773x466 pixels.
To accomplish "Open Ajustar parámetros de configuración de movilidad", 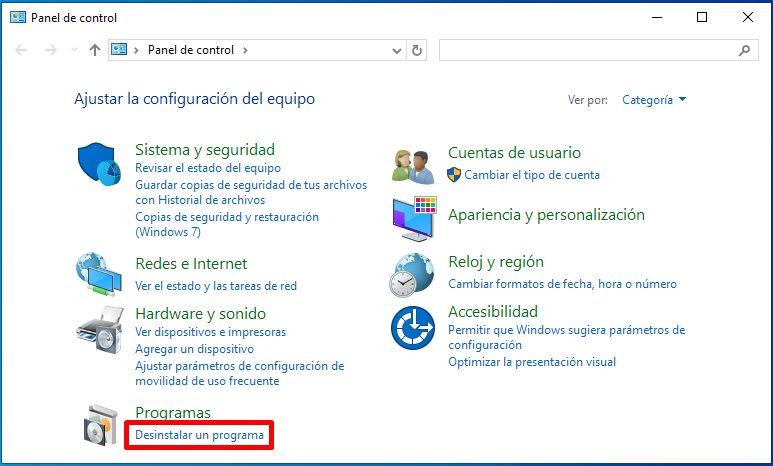I will (x=240, y=373).
